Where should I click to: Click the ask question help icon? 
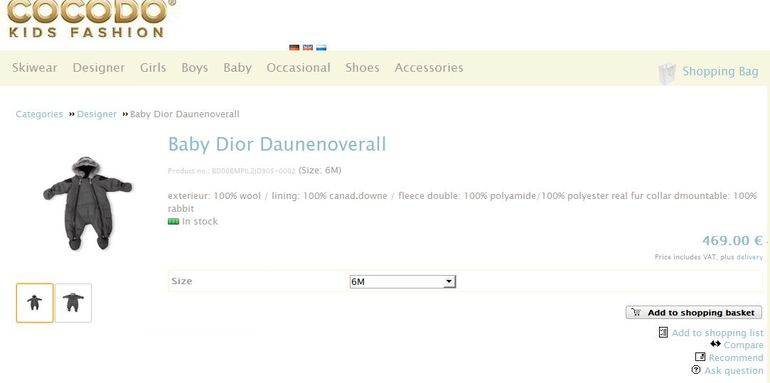coord(696,370)
